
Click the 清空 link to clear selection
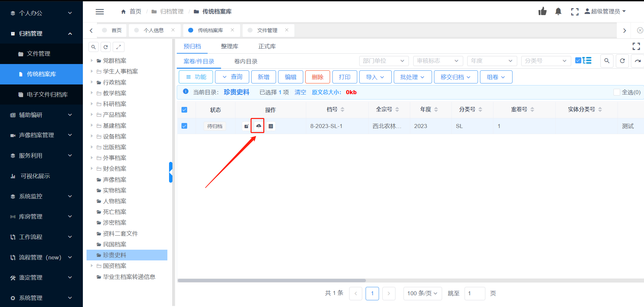[300, 92]
